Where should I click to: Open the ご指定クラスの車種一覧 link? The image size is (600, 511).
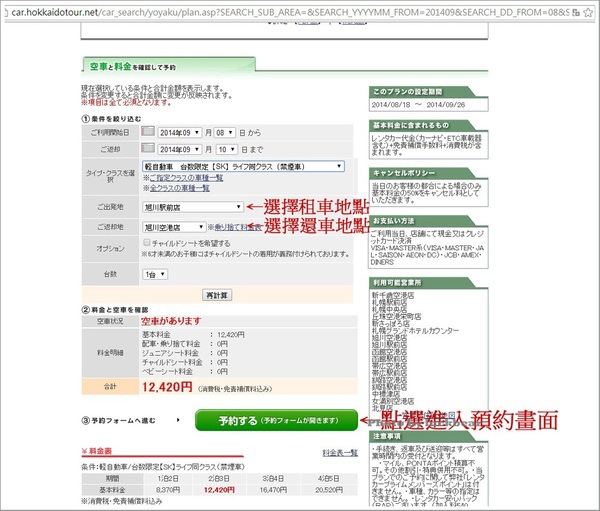(x=186, y=178)
